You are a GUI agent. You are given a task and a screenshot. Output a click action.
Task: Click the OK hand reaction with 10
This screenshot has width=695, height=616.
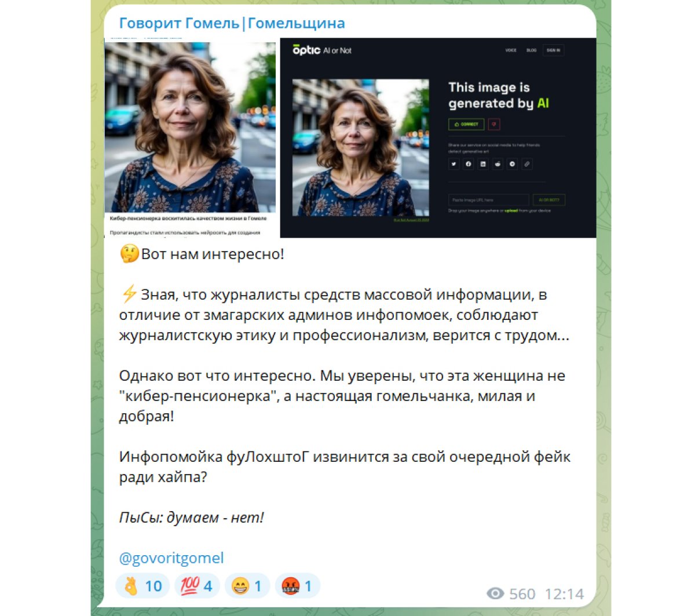(142, 586)
